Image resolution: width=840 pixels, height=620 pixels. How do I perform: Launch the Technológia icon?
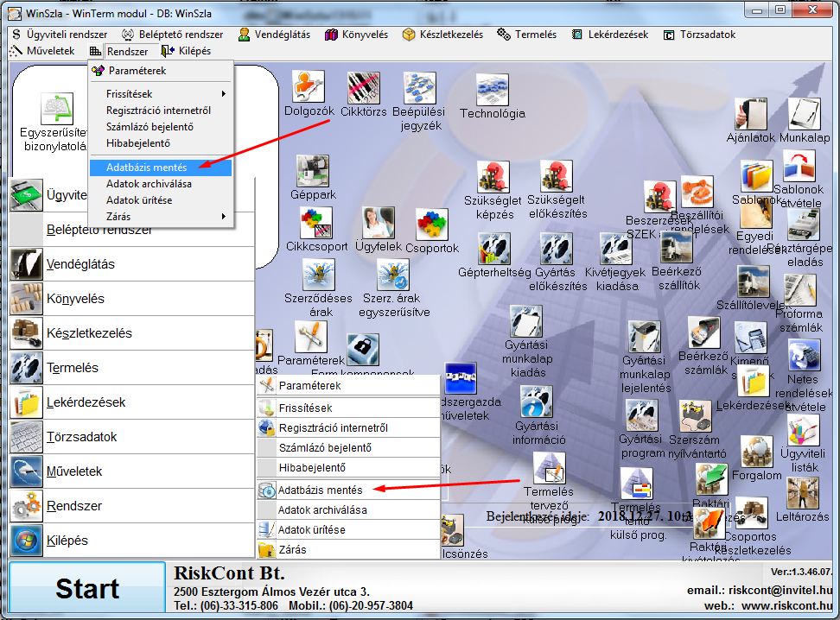click(492, 90)
